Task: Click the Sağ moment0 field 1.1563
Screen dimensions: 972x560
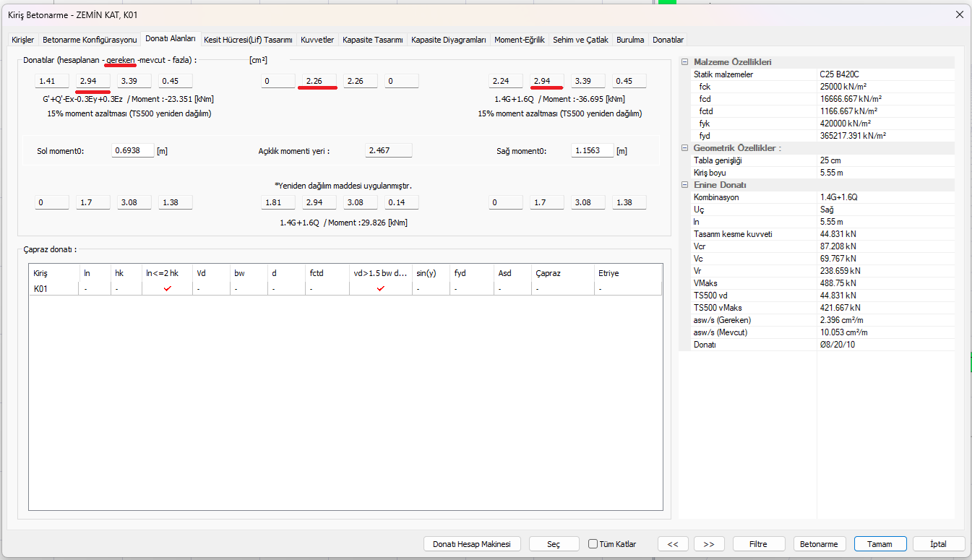Action: (x=593, y=150)
